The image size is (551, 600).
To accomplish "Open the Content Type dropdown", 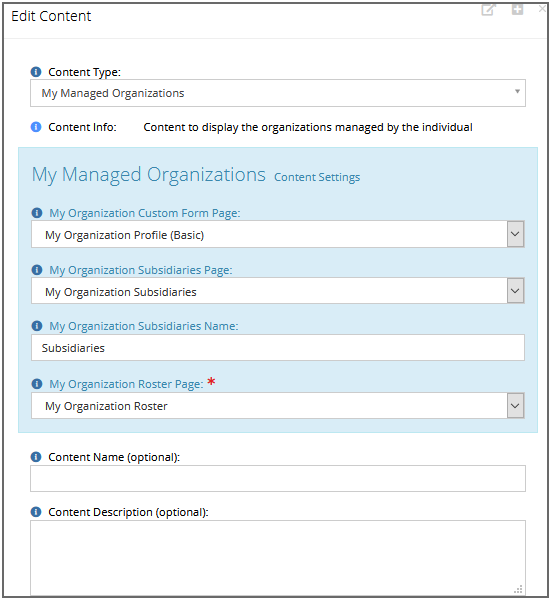I will [278, 93].
